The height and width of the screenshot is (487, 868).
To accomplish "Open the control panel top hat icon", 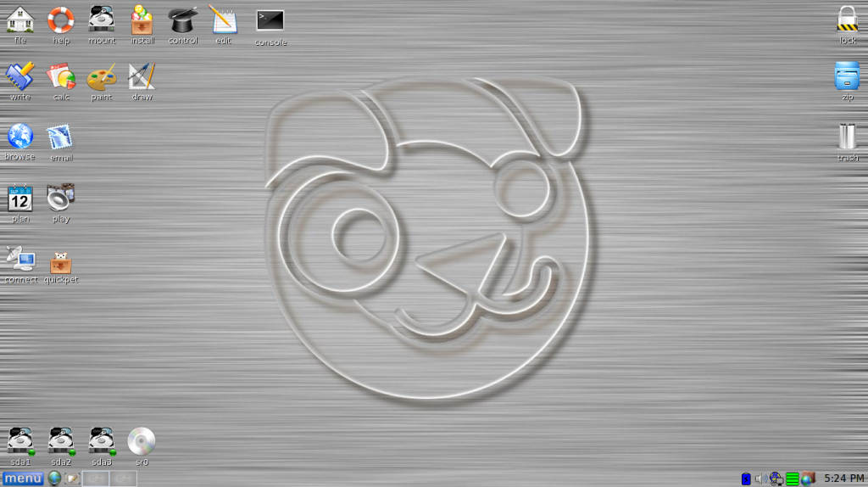I will point(183,20).
